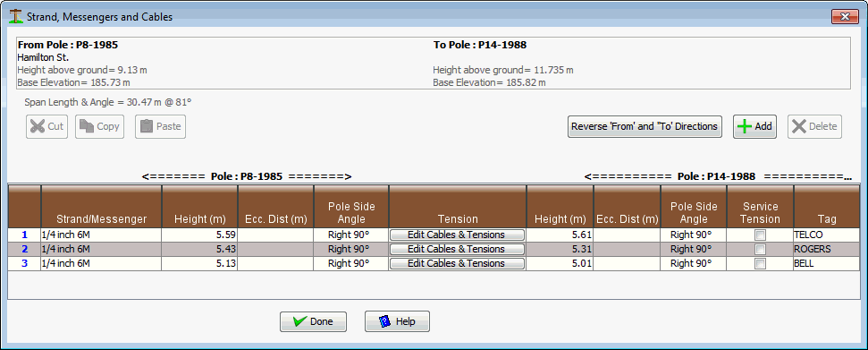
Task: Select row number 3
Action: pos(24,264)
